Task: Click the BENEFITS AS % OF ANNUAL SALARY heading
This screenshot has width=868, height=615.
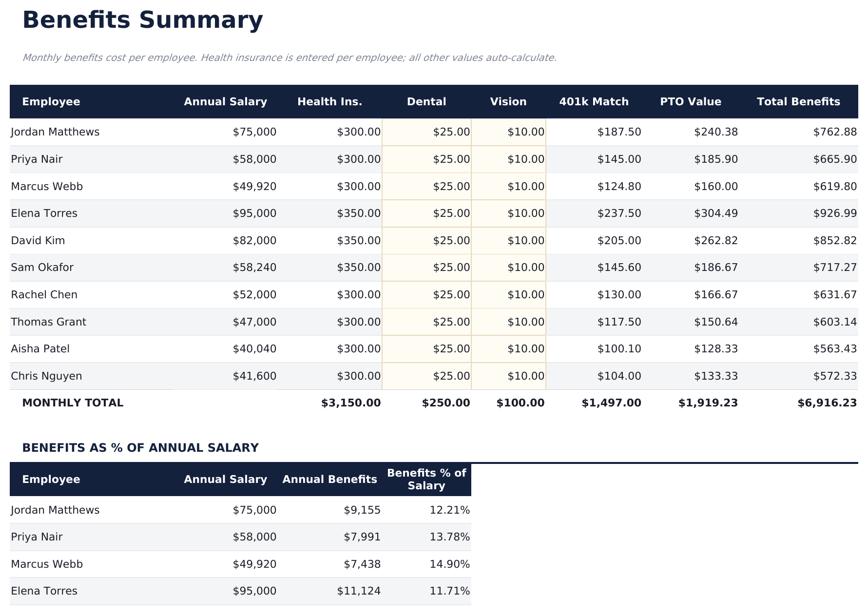Action: (140, 447)
